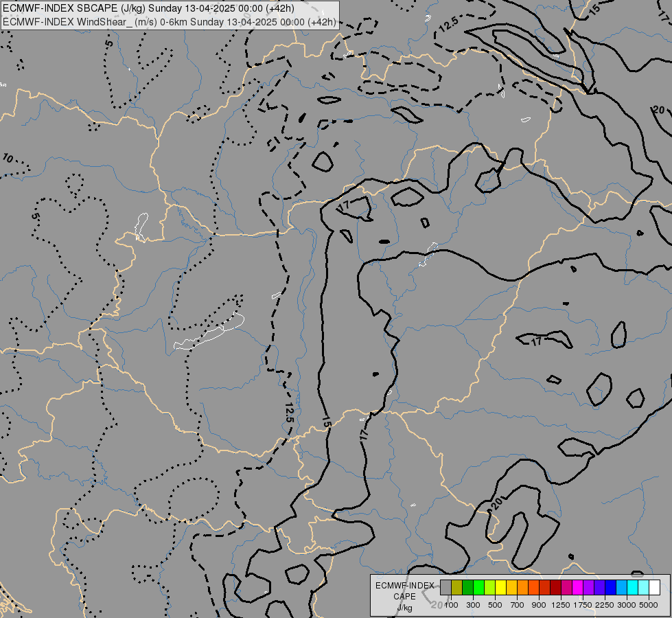Choose the azure swatch left of 3000
This screenshot has width=672, height=618.
[621, 587]
